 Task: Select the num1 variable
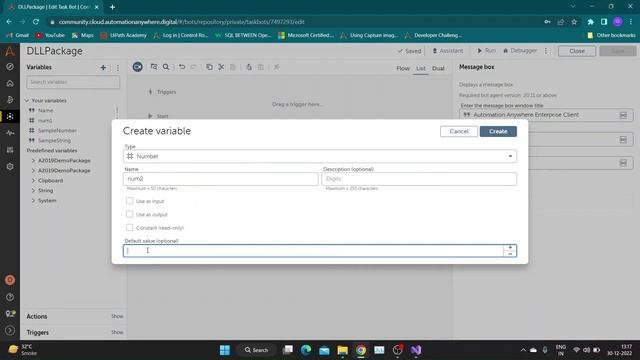[45, 120]
